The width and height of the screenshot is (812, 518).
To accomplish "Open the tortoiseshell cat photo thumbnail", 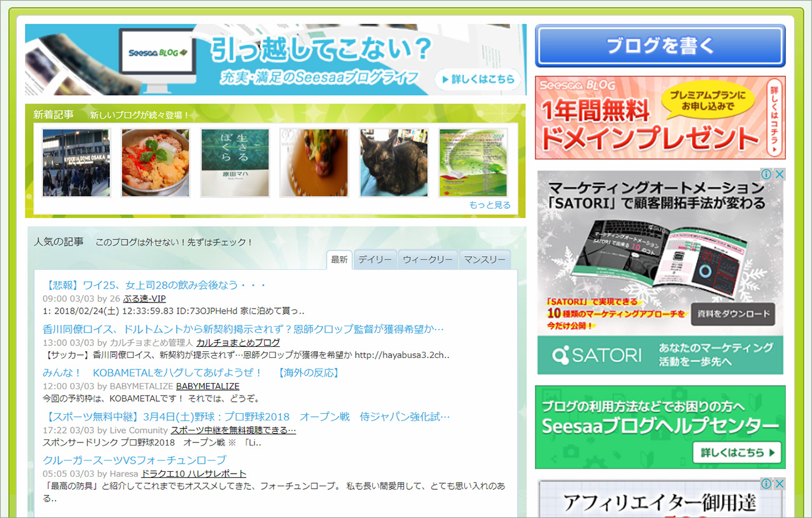I will click(394, 163).
